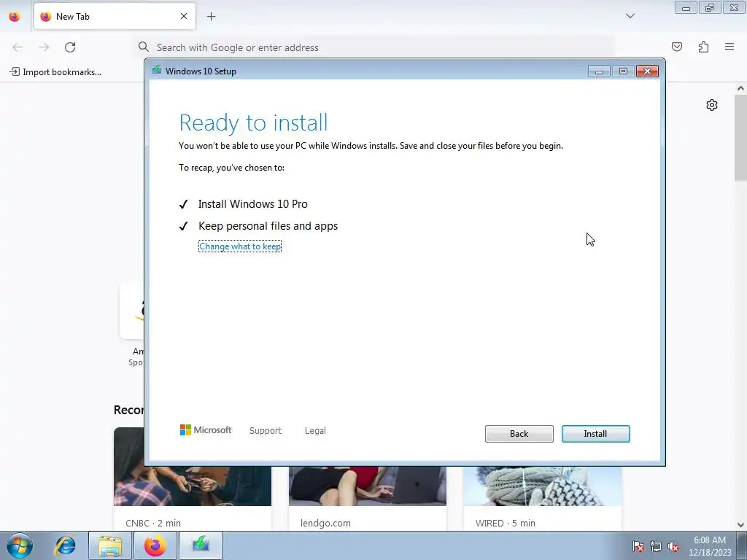Close the New Tab tab
Screen dimensions: 747x560
click(x=184, y=16)
